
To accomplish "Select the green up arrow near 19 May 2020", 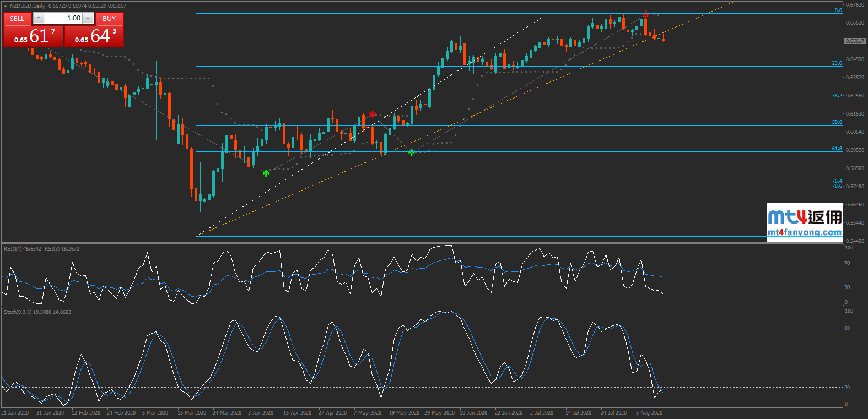I will [x=411, y=153].
